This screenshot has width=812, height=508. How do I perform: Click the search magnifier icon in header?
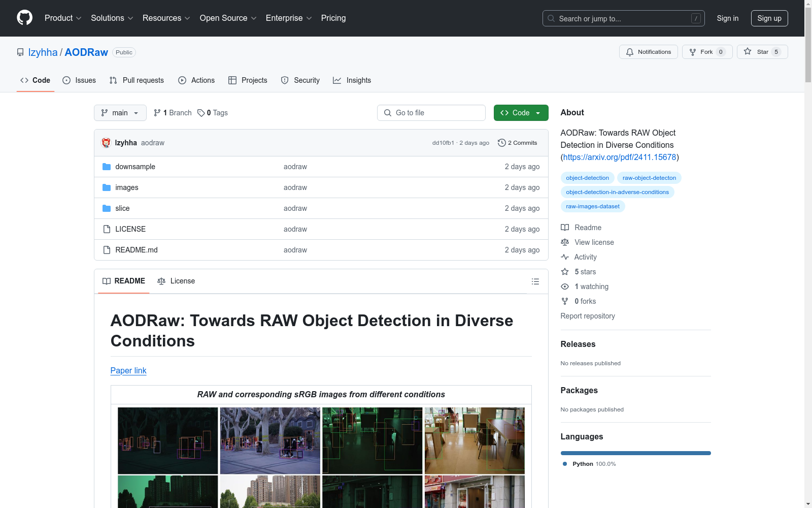[x=551, y=18]
